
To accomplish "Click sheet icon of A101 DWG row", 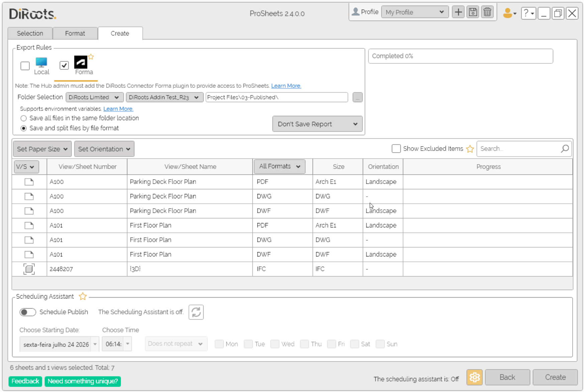I will click(29, 240).
